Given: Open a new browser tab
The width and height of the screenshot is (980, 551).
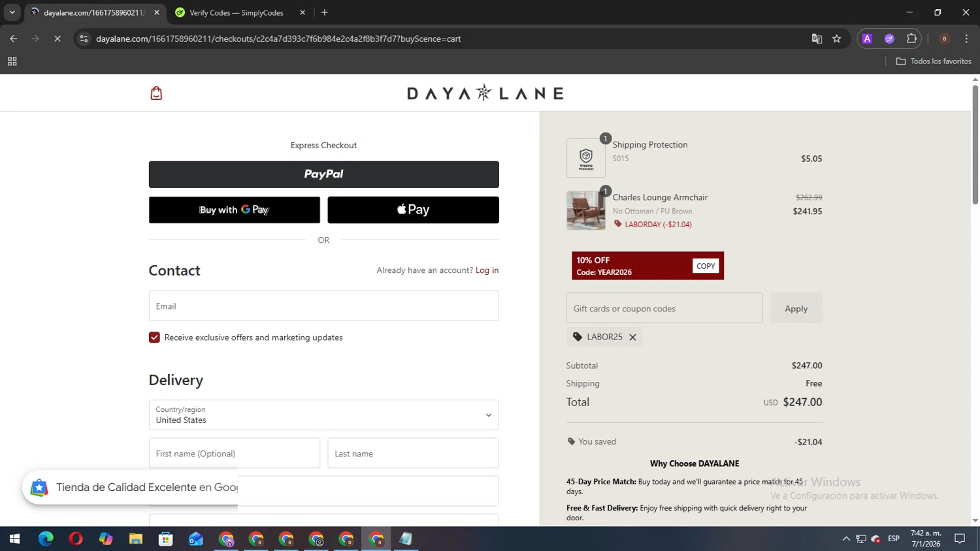Looking at the screenshot, I should pyautogui.click(x=325, y=12).
